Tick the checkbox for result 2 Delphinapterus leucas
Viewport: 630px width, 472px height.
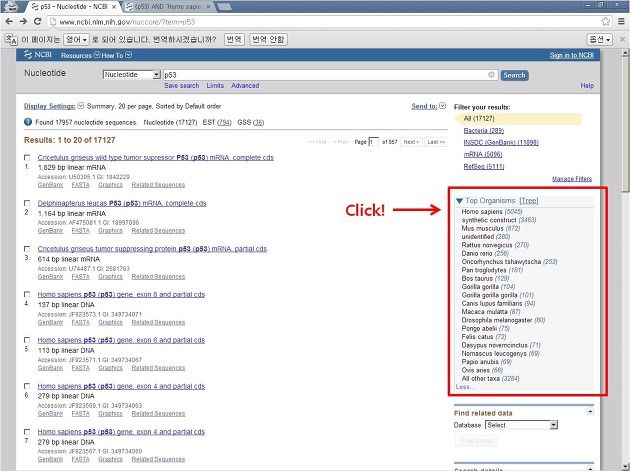pyautogui.click(x=27, y=203)
